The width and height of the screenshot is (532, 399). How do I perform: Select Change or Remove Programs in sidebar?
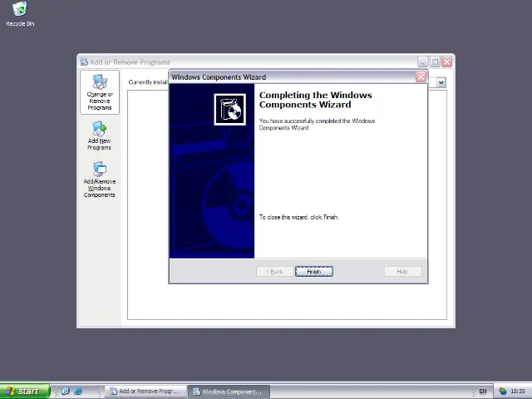100,92
